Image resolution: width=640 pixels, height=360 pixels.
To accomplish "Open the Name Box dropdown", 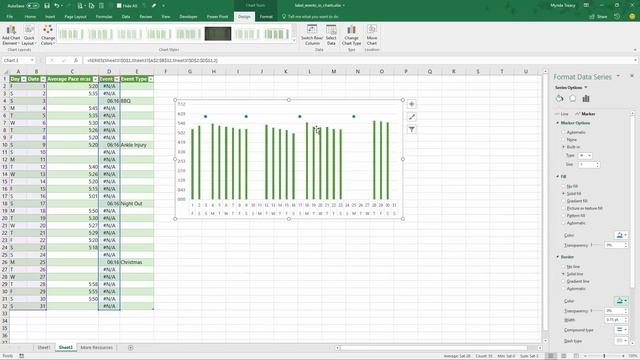I will [32, 60].
